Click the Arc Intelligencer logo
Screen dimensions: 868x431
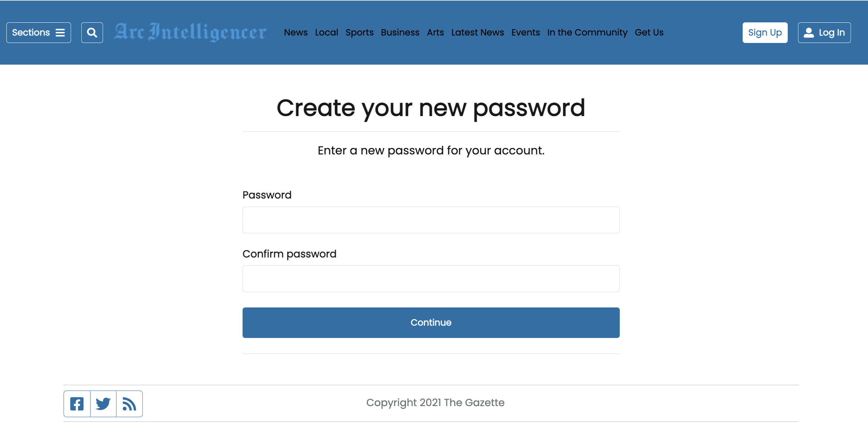[190, 32]
